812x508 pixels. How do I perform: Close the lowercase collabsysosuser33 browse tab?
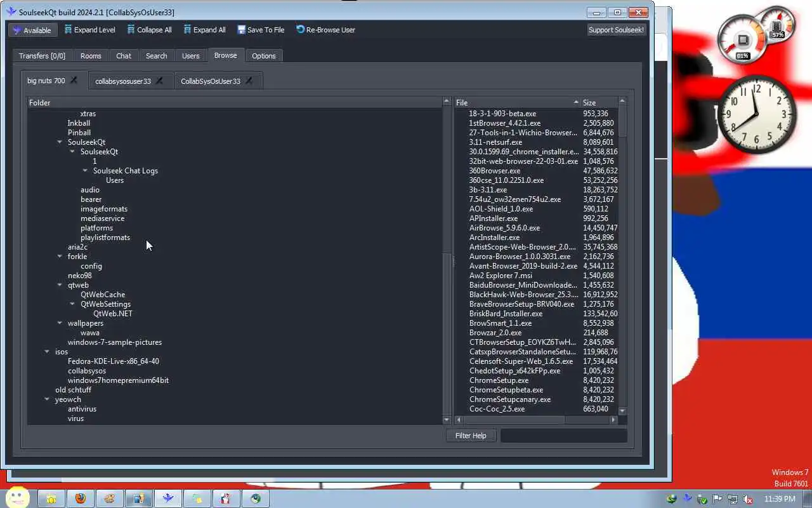(159, 81)
